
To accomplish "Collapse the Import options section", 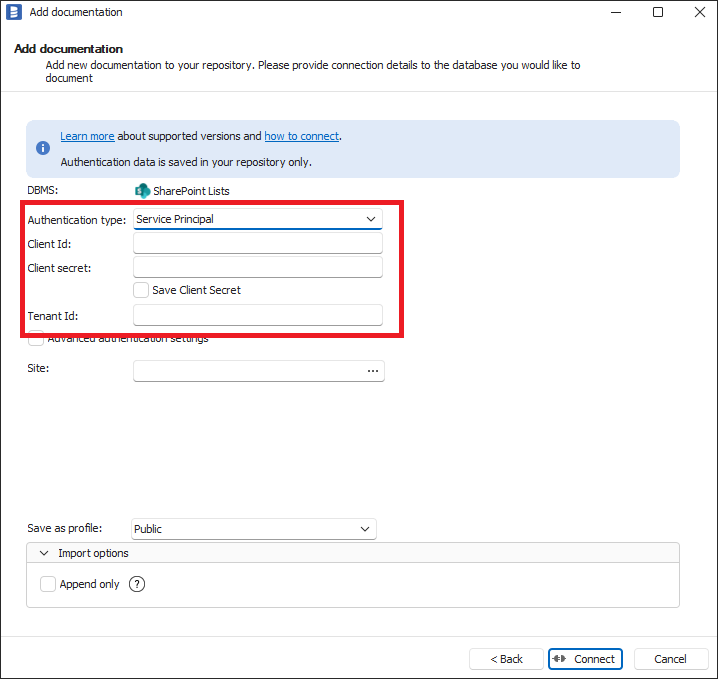I will click(x=44, y=553).
